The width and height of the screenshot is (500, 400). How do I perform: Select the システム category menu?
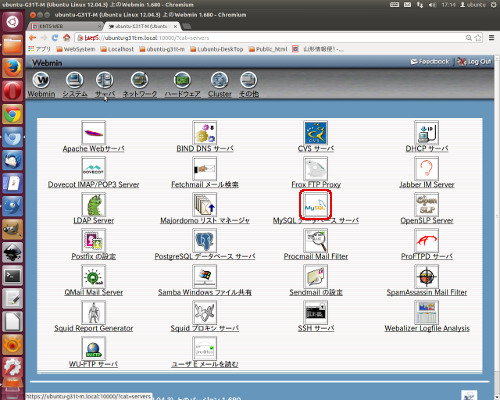tap(75, 85)
